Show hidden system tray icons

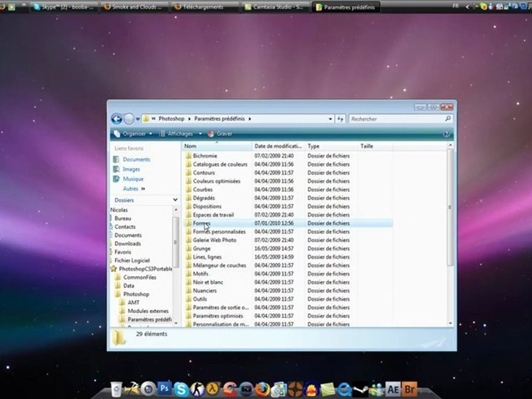(468, 7)
